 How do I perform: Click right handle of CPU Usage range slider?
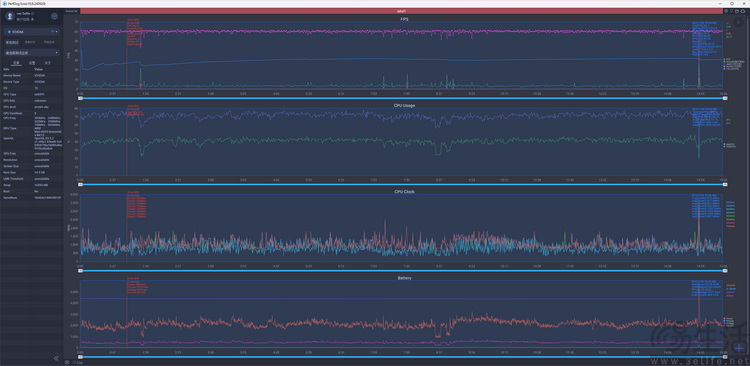725,184
